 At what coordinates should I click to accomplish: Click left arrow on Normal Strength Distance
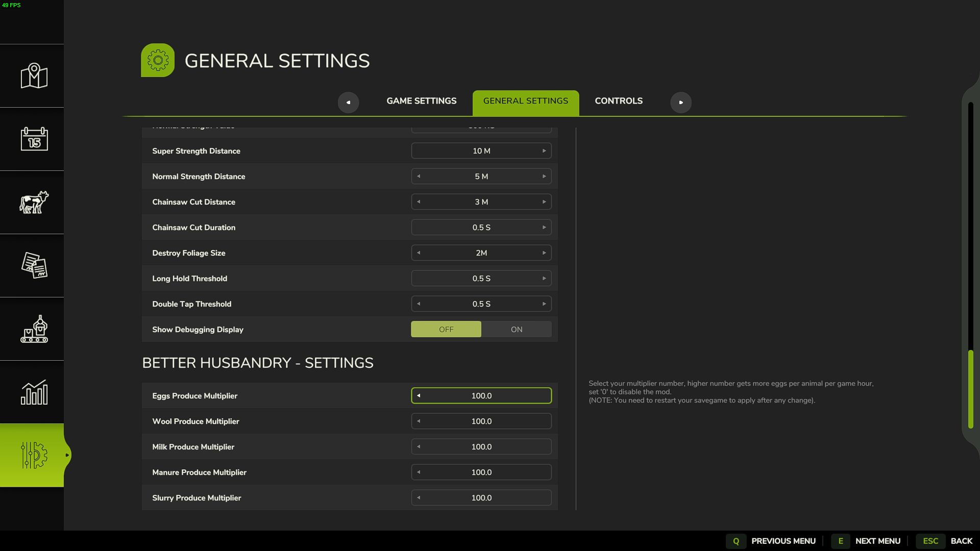pyautogui.click(x=419, y=176)
